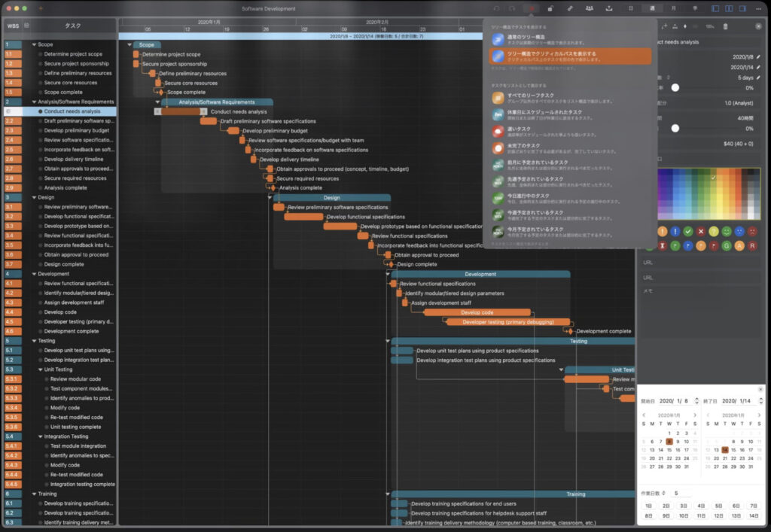Click the pencil beside 5 days
The image size is (771, 532).
point(758,78)
